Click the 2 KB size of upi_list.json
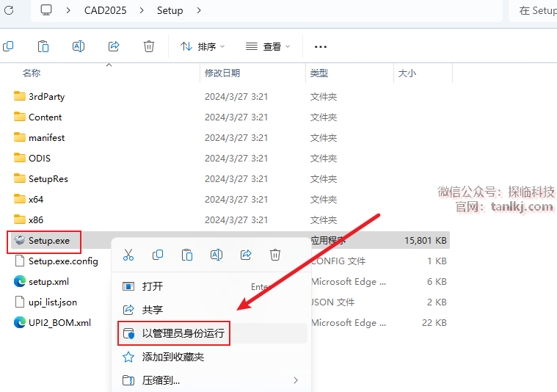557x392 pixels. tap(437, 302)
